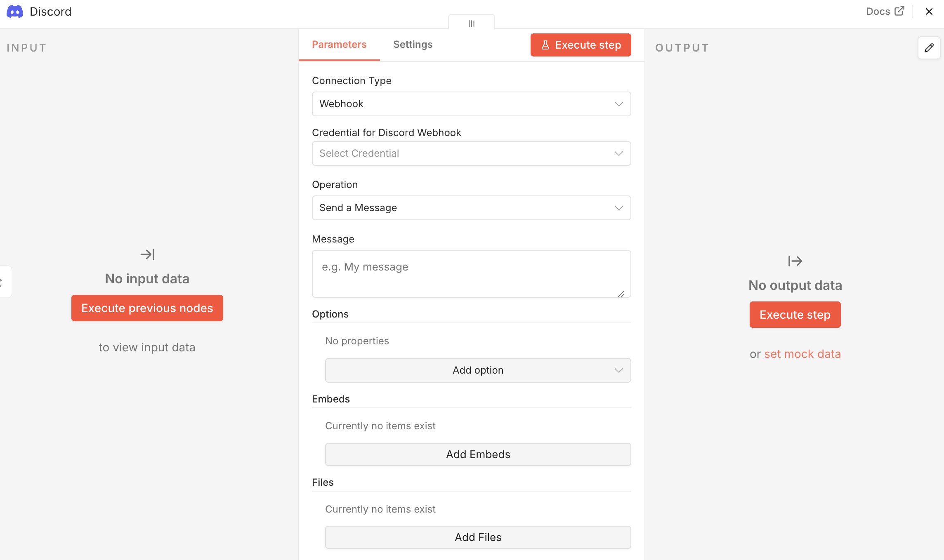Select the Parameters tab
Screen dimensions: 944x560
339,45
